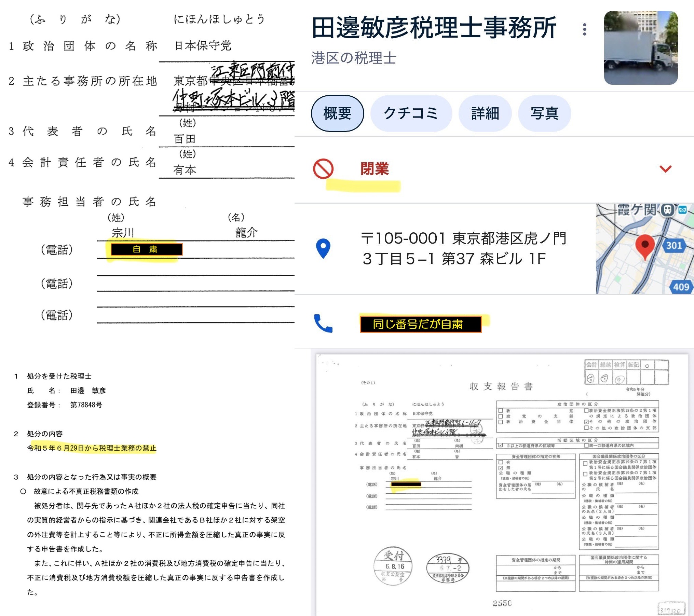Click the oval 3339号 election commission stamp

tap(448, 568)
